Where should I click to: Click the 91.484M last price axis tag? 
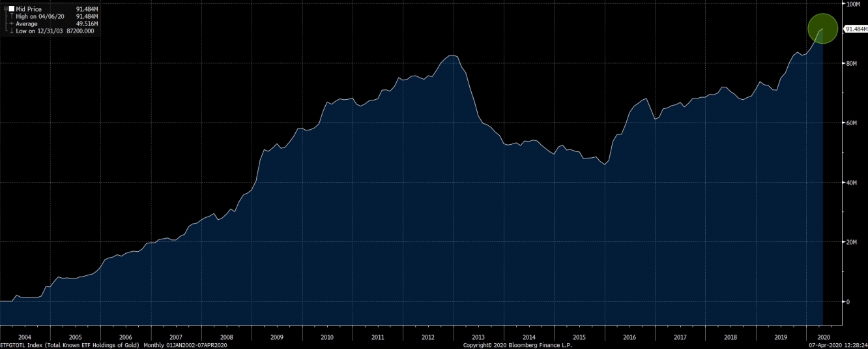click(x=856, y=29)
